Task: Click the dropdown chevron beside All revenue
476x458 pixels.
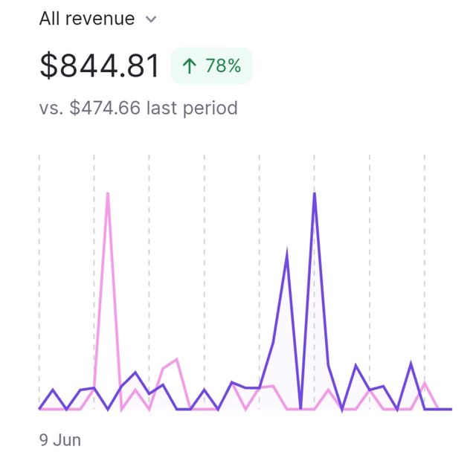Action: click(151, 19)
